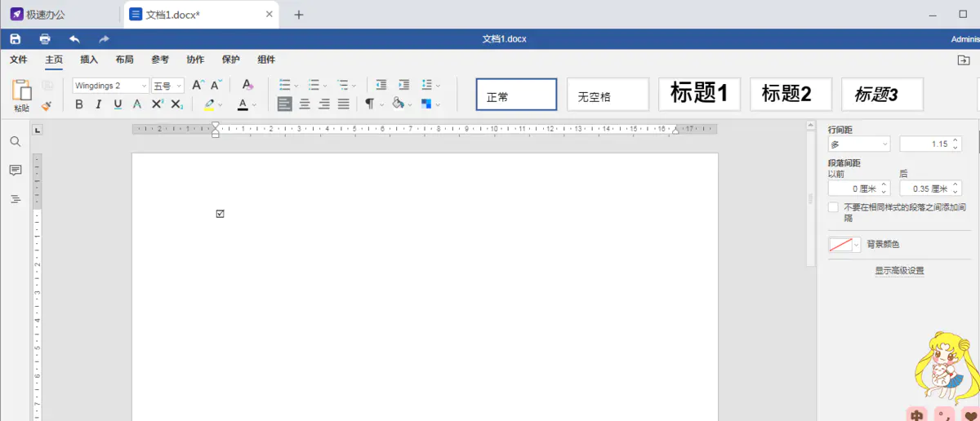The width and height of the screenshot is (980, 421).
Task: Click the clear formatting icon
Action: (x=248, y=85)
